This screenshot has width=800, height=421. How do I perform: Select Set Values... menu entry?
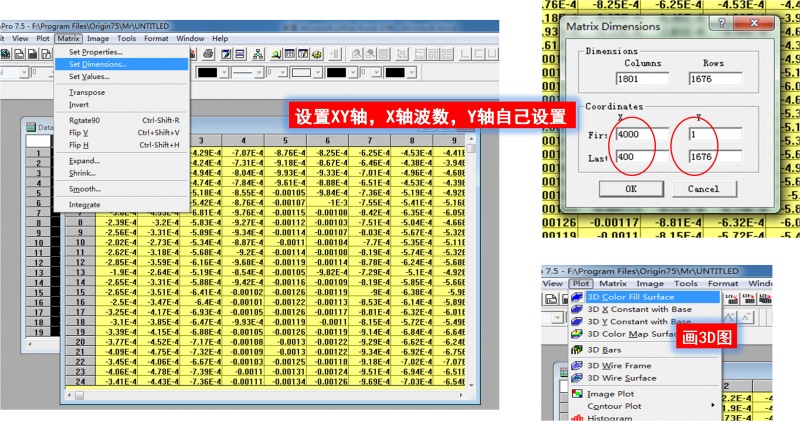[x=121, y=77]
